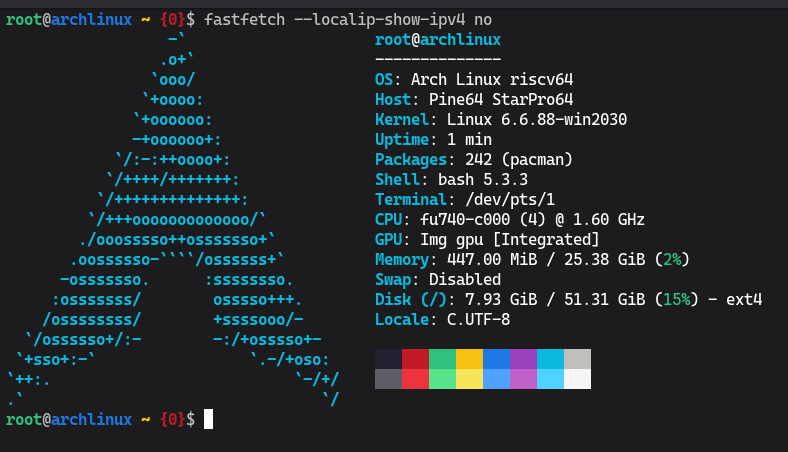This screenshot has height=452, width=788.
Task: Click the Uptime: 1 min line
Action: [x=433, y=139]
